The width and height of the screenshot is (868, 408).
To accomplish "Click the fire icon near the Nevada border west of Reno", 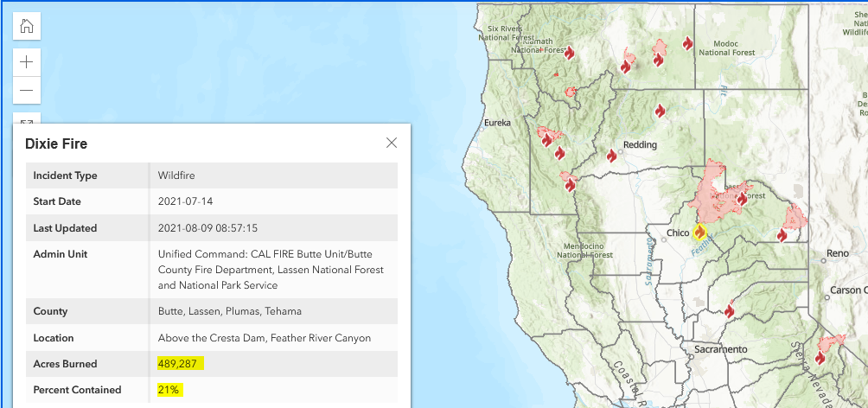I will click(782, 235).
